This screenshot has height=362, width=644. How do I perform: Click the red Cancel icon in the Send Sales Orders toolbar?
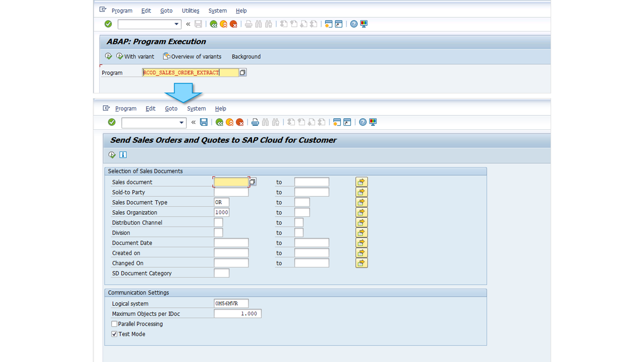click(x=240, y=122)
